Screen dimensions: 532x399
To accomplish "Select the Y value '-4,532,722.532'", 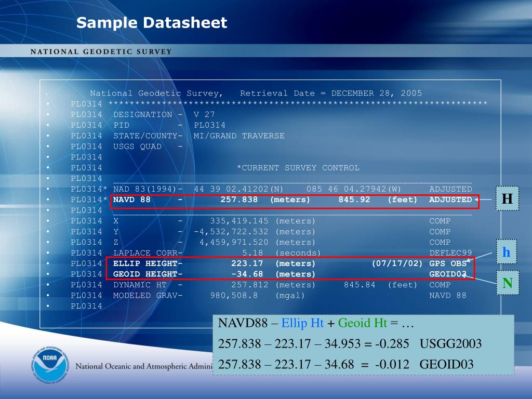I will pyautogui.click(x=231, y=232).
